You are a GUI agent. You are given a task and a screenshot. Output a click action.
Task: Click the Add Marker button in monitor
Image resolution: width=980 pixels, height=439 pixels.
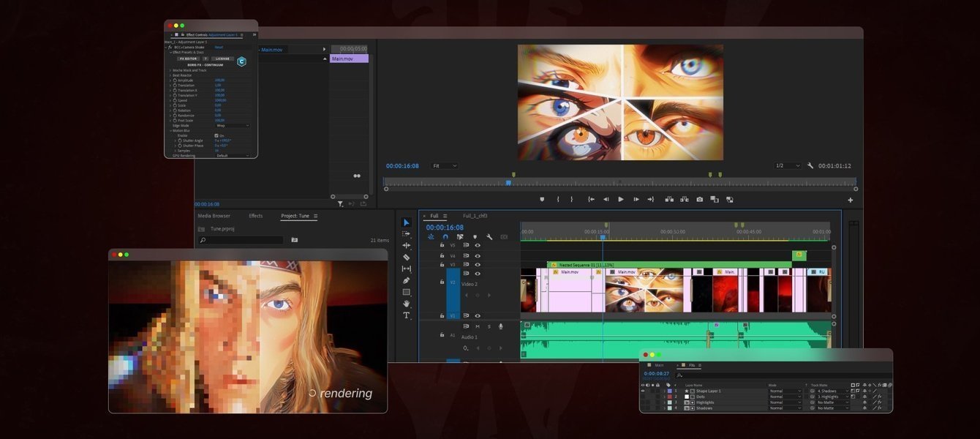(x=542, y=199)
